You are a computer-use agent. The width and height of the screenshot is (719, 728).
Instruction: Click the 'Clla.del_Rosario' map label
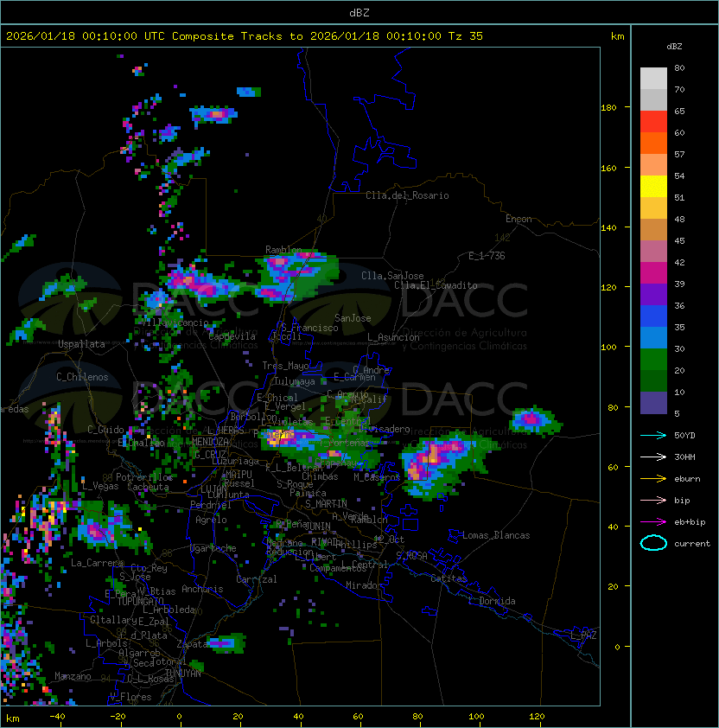coord(407,195)
